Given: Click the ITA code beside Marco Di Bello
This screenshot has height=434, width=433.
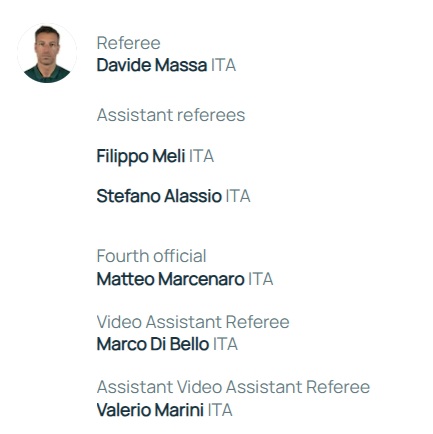Looking at the screenshot, I should pyautogui.click(x=225, y=344).
